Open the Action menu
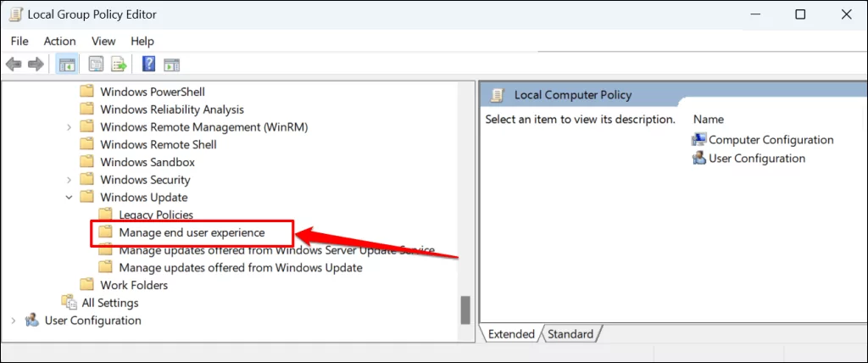This screenshot has height=363, width=868. (x=59, y=41)
